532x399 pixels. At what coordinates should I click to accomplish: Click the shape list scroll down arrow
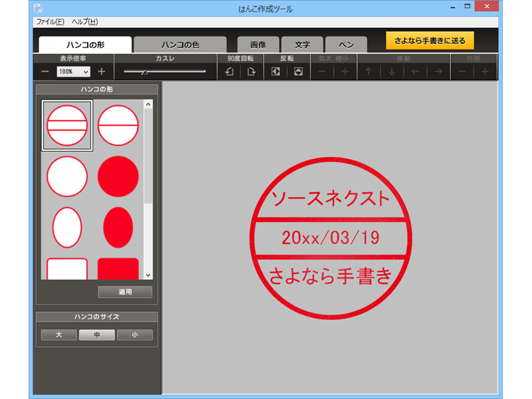(x=148, y=275)
